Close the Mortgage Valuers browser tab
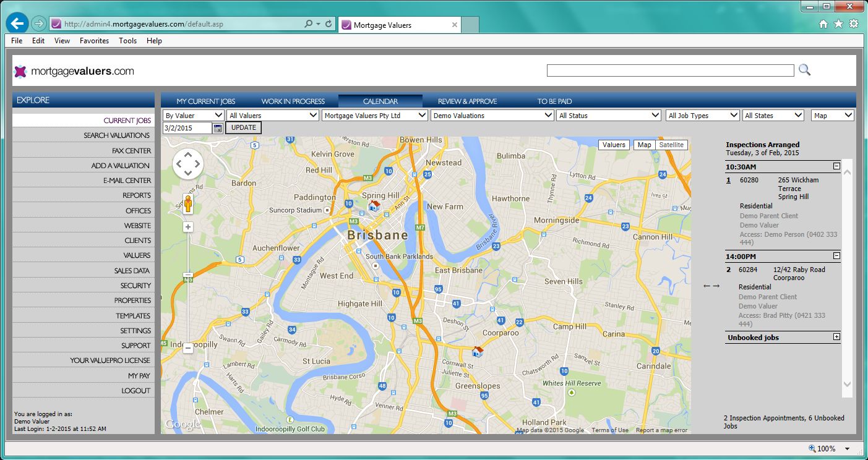Viewport: 868px width, 460px height. 455,25
